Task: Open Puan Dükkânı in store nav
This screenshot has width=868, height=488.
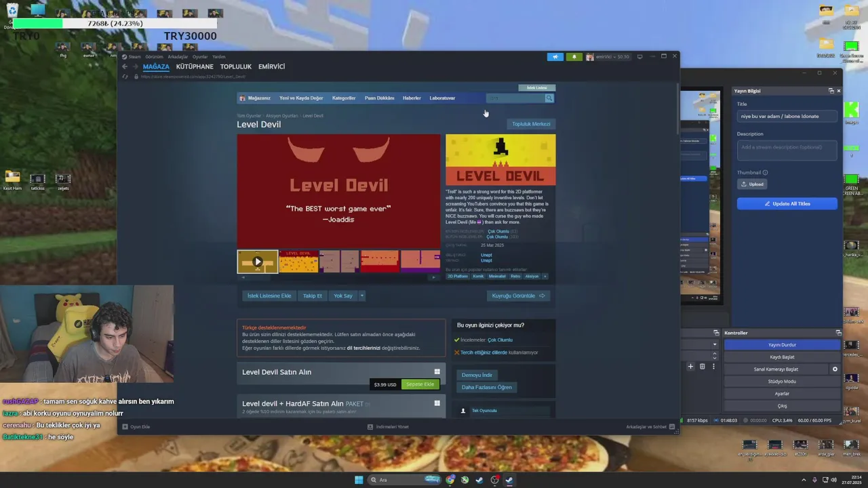Action: pyautogui.click(x=379, y=98)
